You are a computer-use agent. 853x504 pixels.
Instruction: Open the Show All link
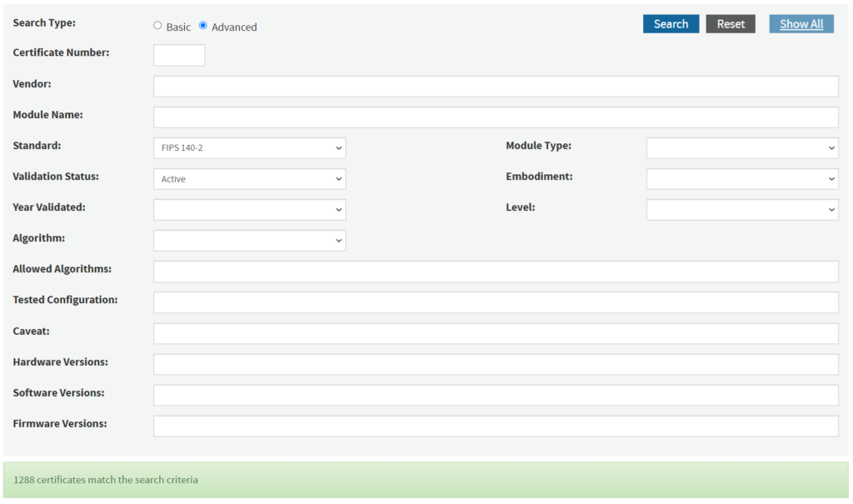click(801, 24)
